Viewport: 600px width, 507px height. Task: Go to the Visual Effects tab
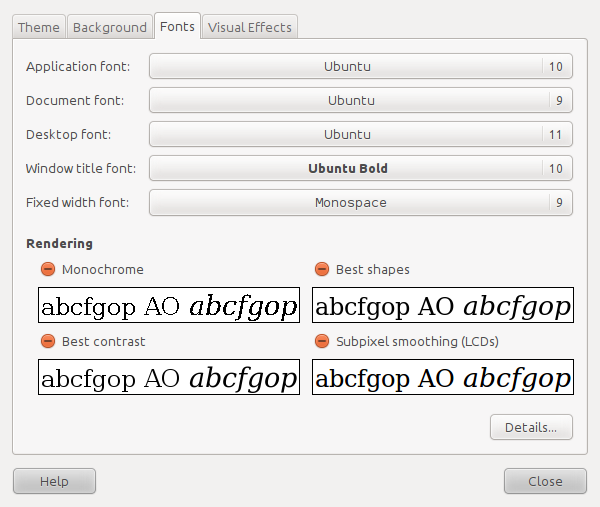(x=249, y=27)
